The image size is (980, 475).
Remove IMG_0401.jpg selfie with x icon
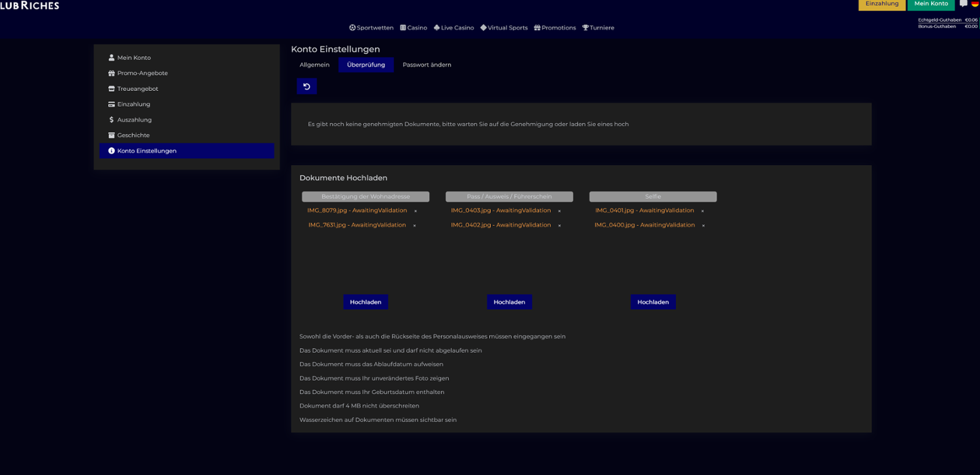[x=702, y=211]
